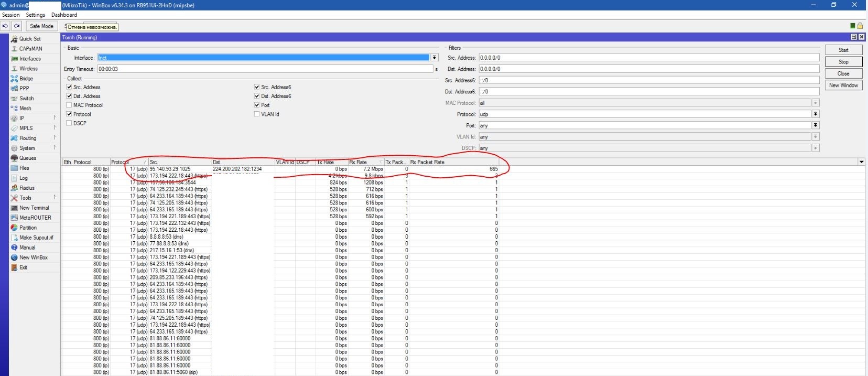Open the Wireless section icon

[x=14, y=69]
